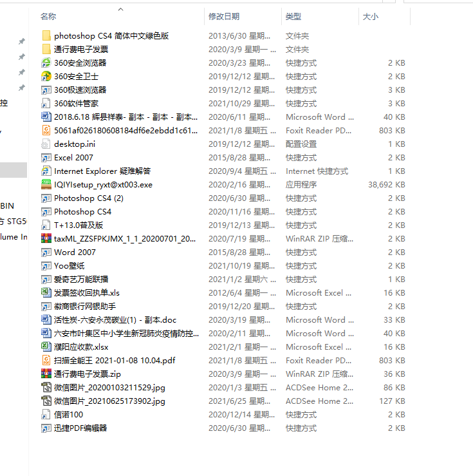Image resolution: width=473 pixels, height=476 pixels.
Task: Click the 2020/12/14 date of 信诺100
Action: (241, 415)
